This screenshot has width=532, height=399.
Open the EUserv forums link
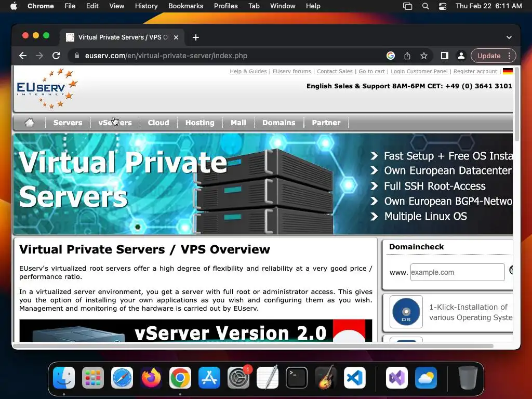pos(292,71)
